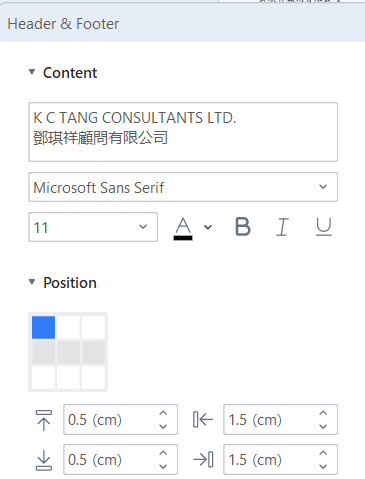Screen dimensions: 365x479
Task: Toggle Italic formatting for header text
Action: 282,227
